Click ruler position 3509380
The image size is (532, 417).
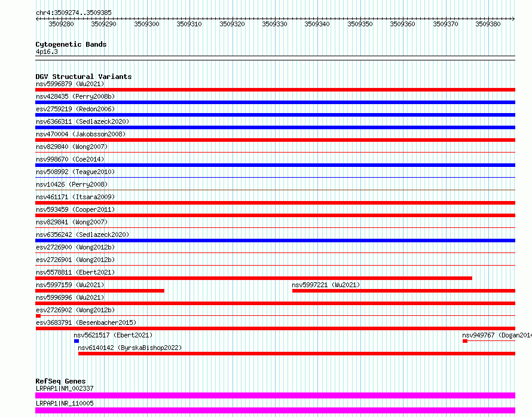pos(488,24)
